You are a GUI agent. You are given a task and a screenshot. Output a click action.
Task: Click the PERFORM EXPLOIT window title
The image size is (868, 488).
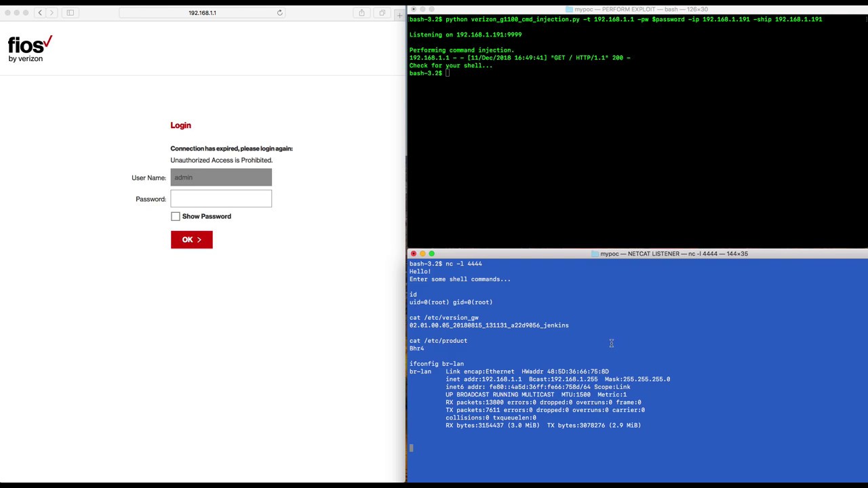[641, 9]
